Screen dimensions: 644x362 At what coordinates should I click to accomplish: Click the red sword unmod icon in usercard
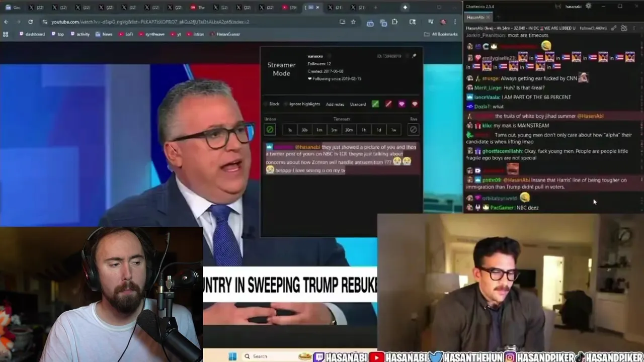pos(388,104)
